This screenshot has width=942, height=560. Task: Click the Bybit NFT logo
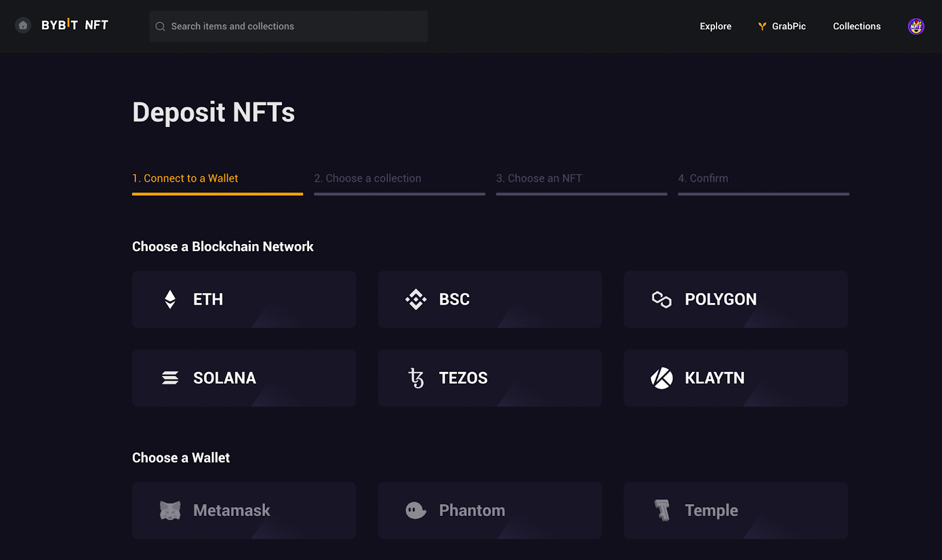75,25
